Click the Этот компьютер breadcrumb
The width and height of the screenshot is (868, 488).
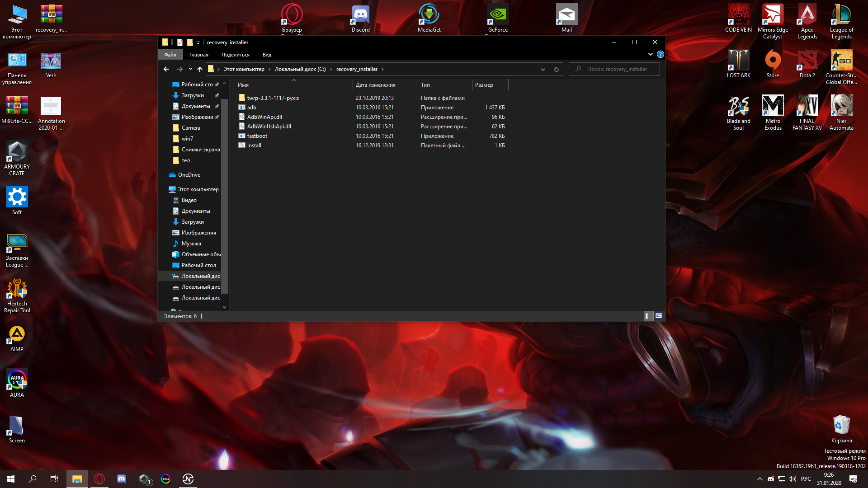[244, 69]
